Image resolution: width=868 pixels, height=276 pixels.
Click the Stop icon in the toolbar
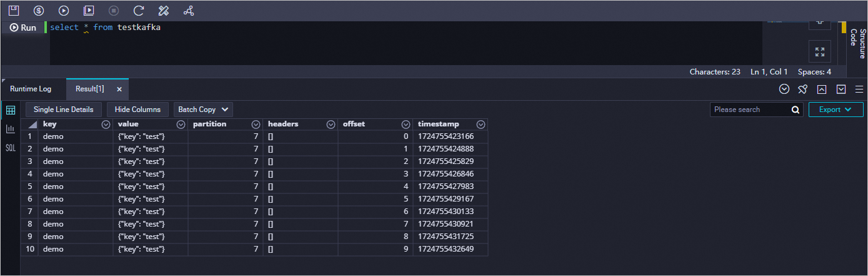[x=114, y=10]
